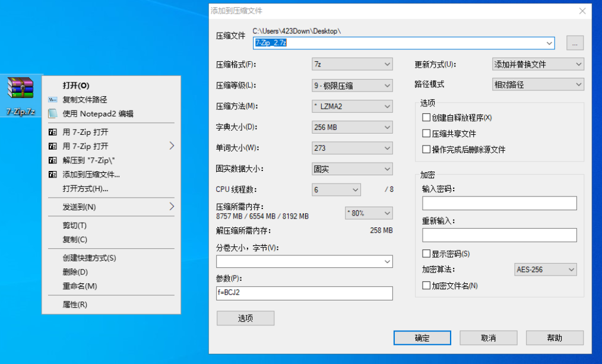Click the icon beside 复制文件路径
The width and height of the screenshot is (602, 364).
click(53, 100)
